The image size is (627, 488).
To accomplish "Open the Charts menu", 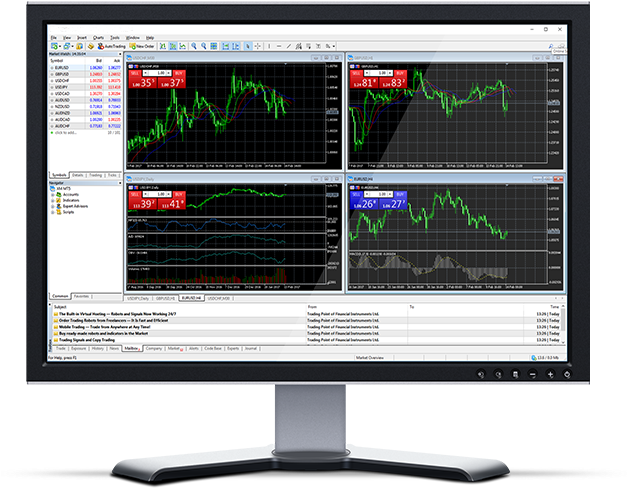I will pos(99,37).
